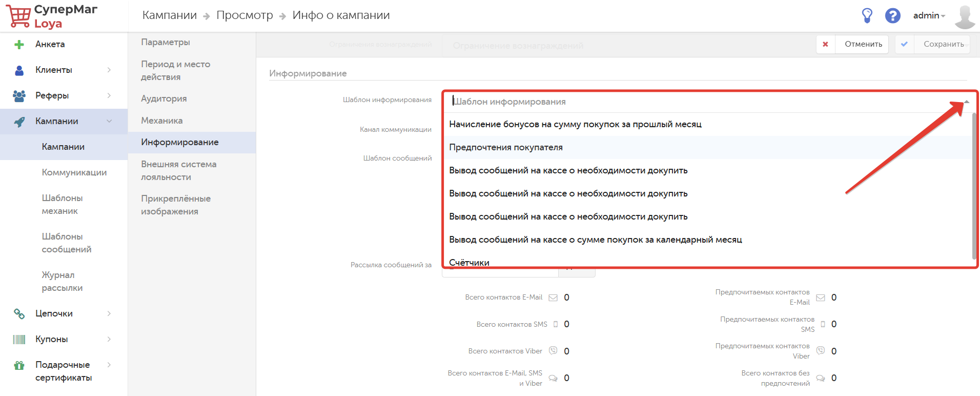Click the Цепочки chain icon
Viewport: 980px width, 396px height.
tap(19, 313)
